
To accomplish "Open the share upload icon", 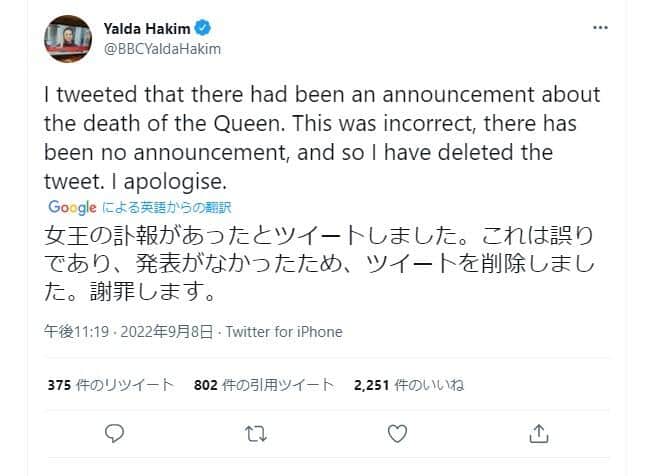I will pyautogui.click(x=538, y=433).
